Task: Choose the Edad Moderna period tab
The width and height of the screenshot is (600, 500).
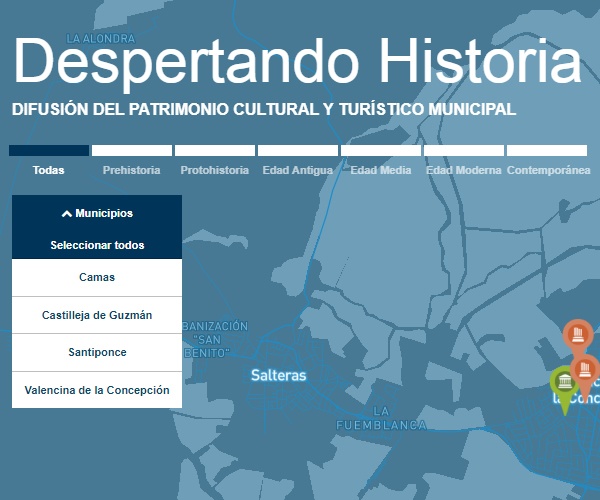Action: pyautogui.click(x=463, y=170)
